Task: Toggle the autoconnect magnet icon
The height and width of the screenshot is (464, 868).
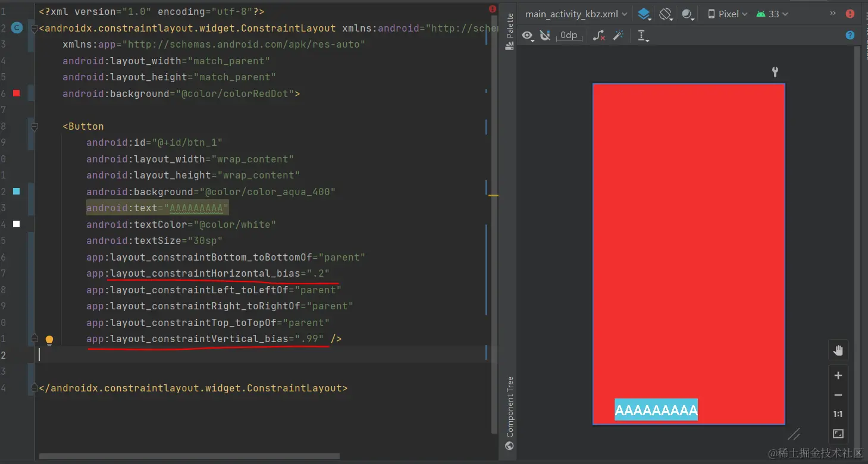Action: (x=545, y=36)
